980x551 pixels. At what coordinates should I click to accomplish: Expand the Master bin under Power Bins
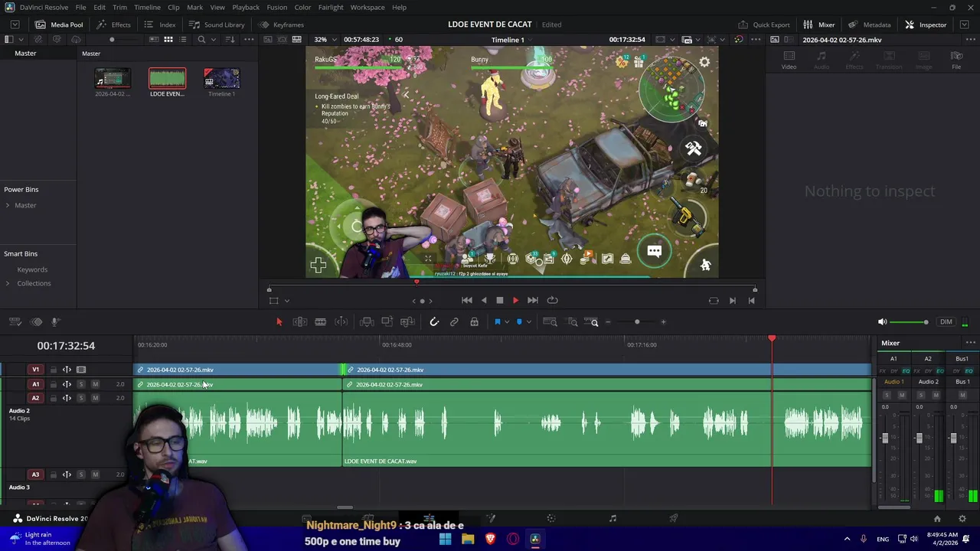[8, 205]
